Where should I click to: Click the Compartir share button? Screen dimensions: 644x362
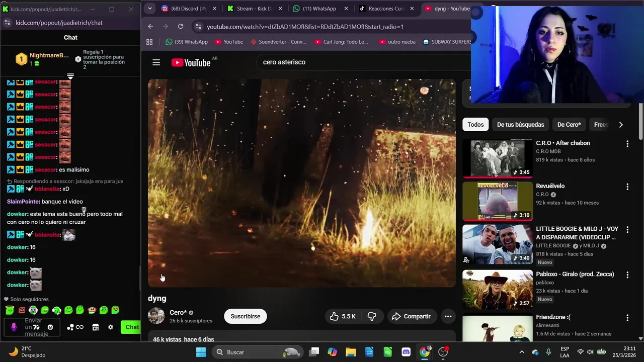(412, 316)
